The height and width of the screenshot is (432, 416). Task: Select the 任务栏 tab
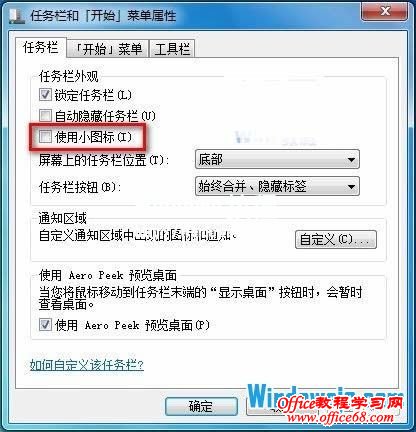tap(40, 47)
